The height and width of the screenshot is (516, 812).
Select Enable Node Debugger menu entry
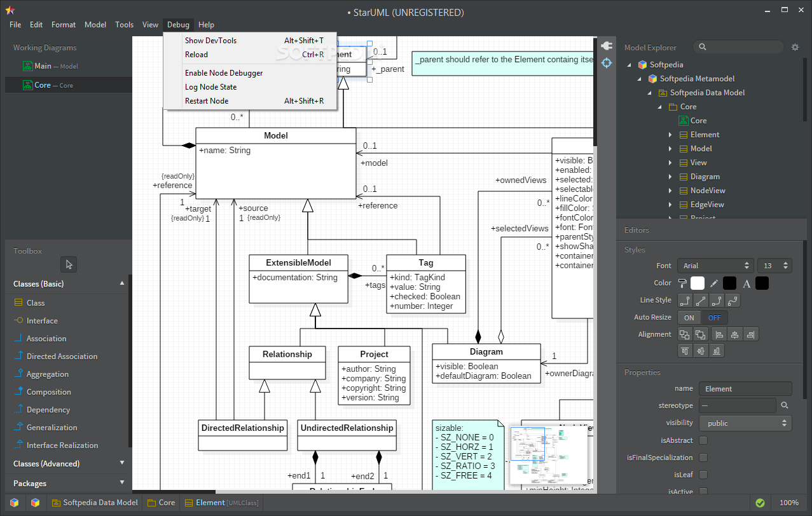coord(250,73)
